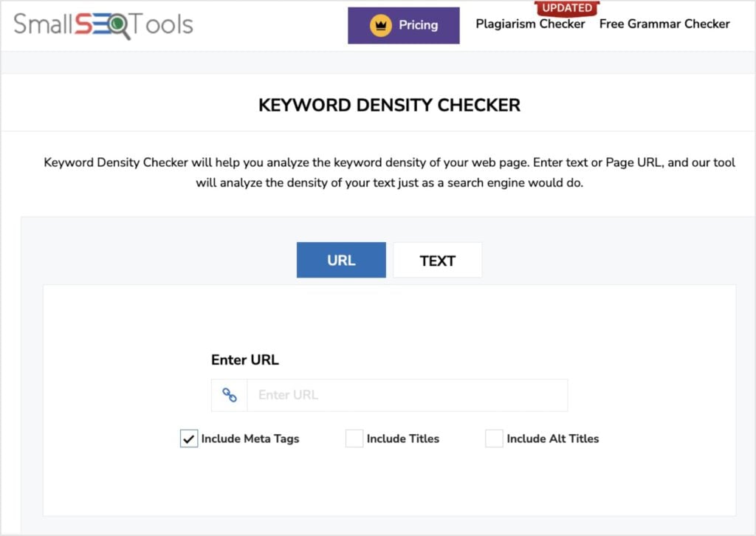Screen dimensions: 756x536
Task: Enable the Include Alt Titles checkbox
Action: click(494, 439)
